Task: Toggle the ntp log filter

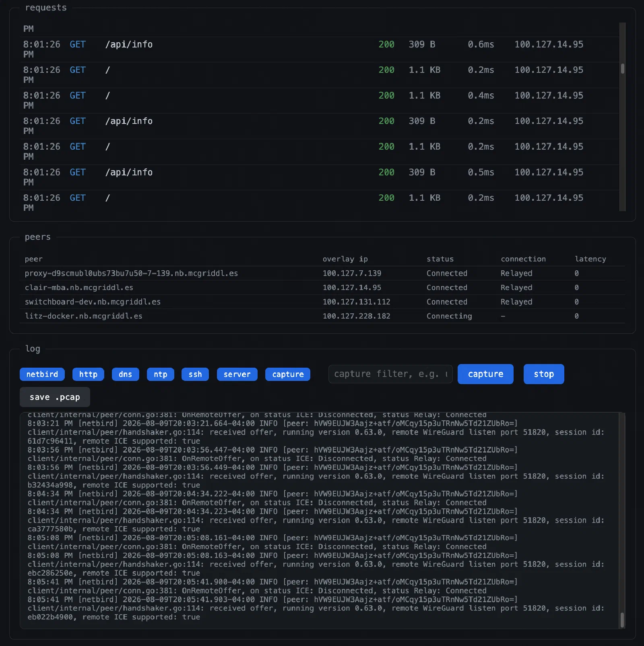Action: point(161,374)
